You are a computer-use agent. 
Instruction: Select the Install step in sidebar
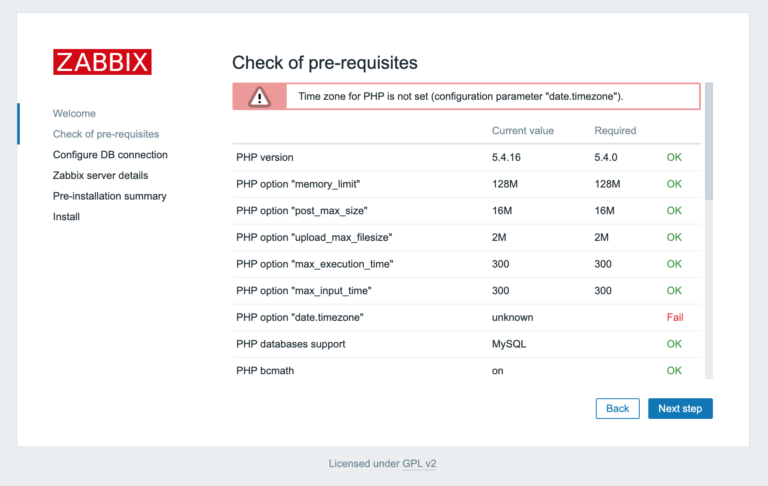click(66, 217)
